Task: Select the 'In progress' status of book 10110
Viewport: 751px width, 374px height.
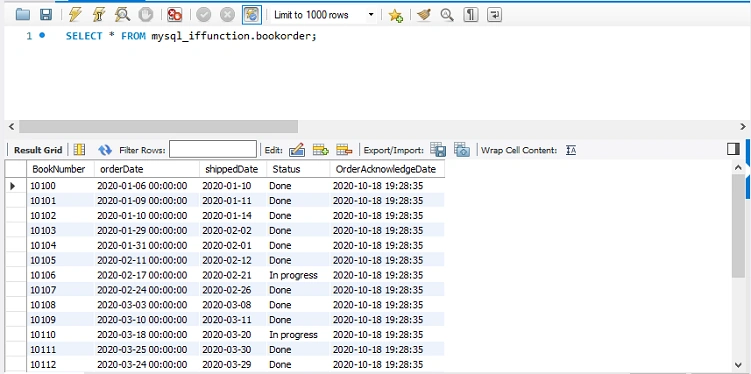Action: [298, 334]
